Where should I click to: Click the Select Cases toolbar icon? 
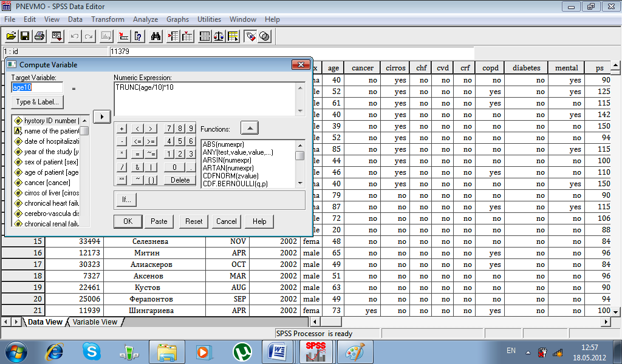(x=233, y=36)
